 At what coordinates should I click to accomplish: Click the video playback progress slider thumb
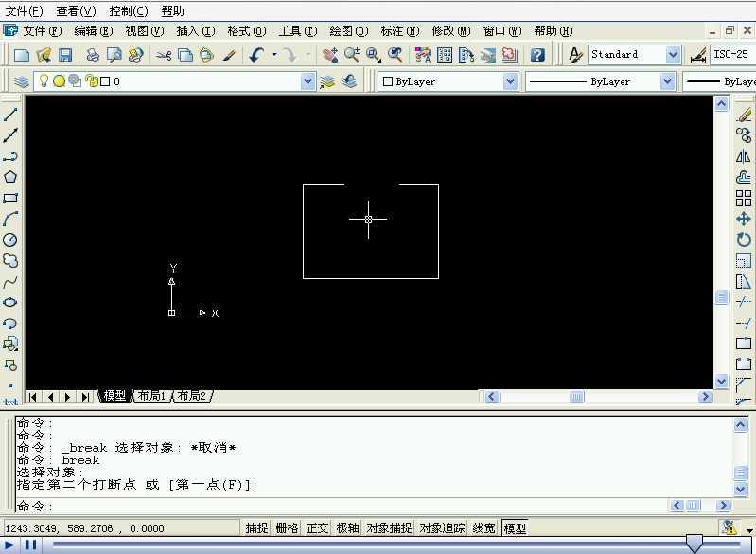click(x=694, y=544)
